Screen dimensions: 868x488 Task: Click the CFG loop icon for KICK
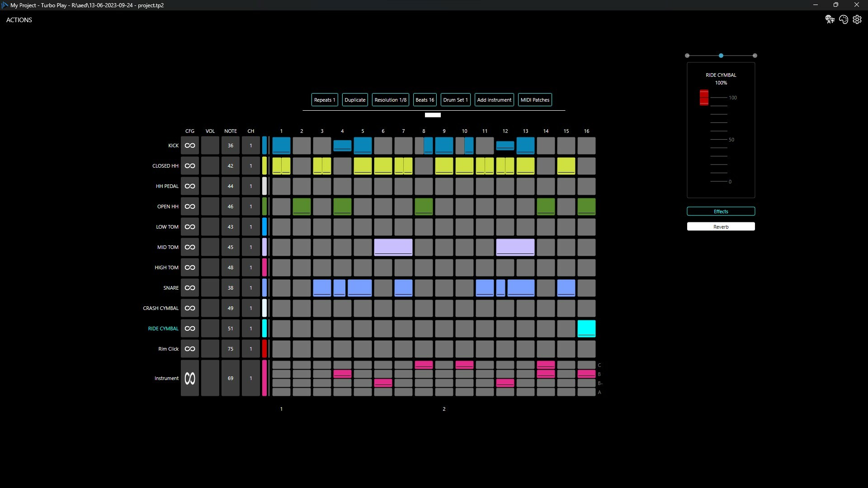189,145
